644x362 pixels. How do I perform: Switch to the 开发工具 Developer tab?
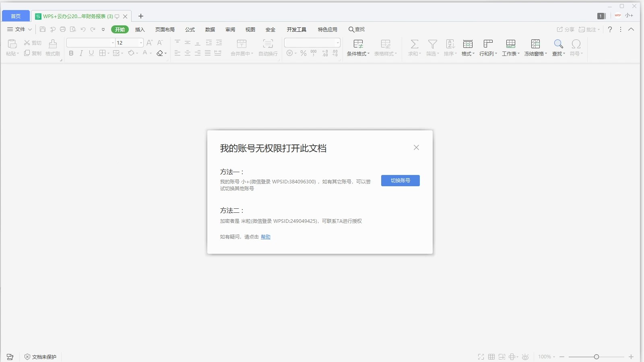(x=297, y=29)
